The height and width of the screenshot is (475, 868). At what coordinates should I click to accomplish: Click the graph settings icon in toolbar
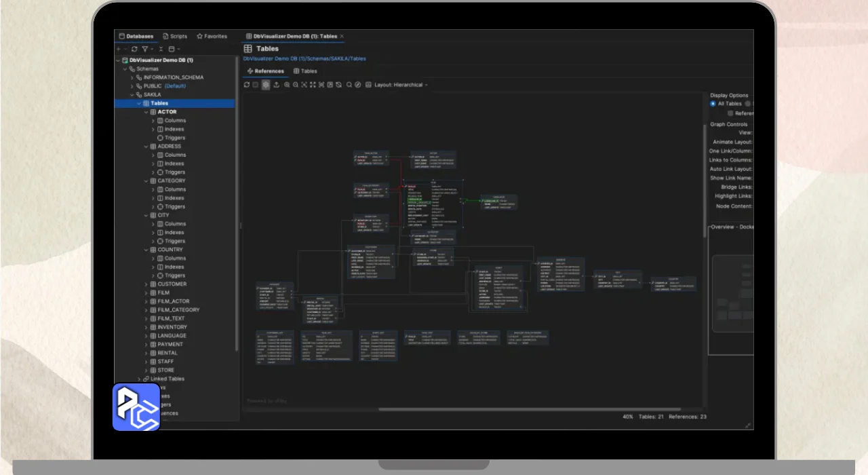click(266, 85)
